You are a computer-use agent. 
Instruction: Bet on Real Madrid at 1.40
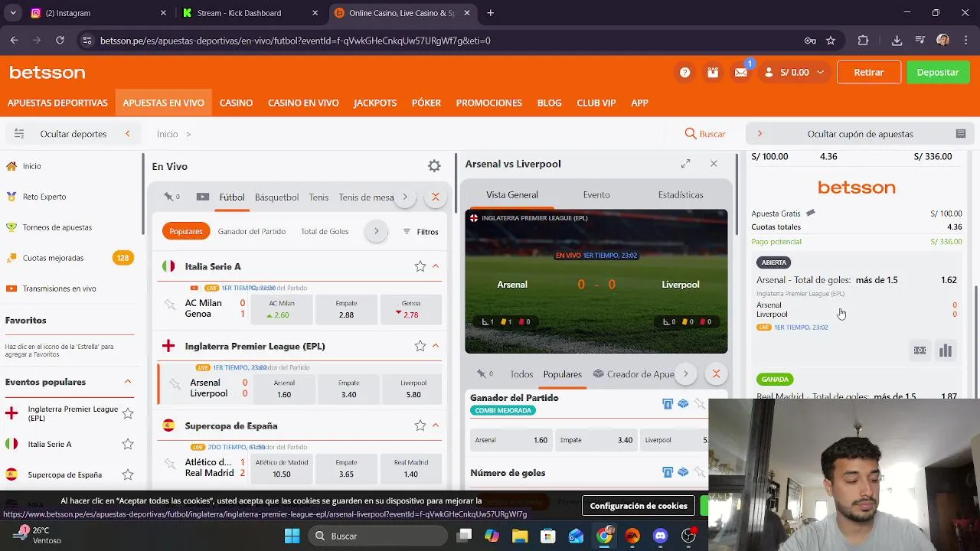click(411, 468)
